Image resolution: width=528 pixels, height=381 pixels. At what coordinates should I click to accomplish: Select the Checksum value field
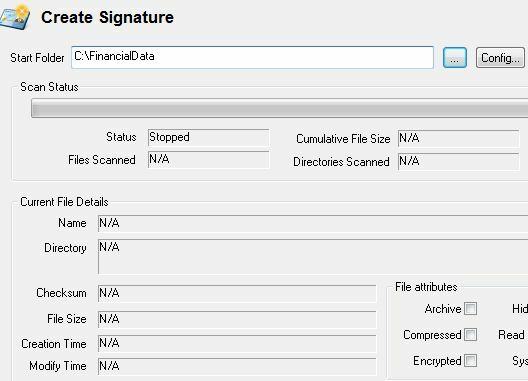pyautogui.click(x=237, y=293)
